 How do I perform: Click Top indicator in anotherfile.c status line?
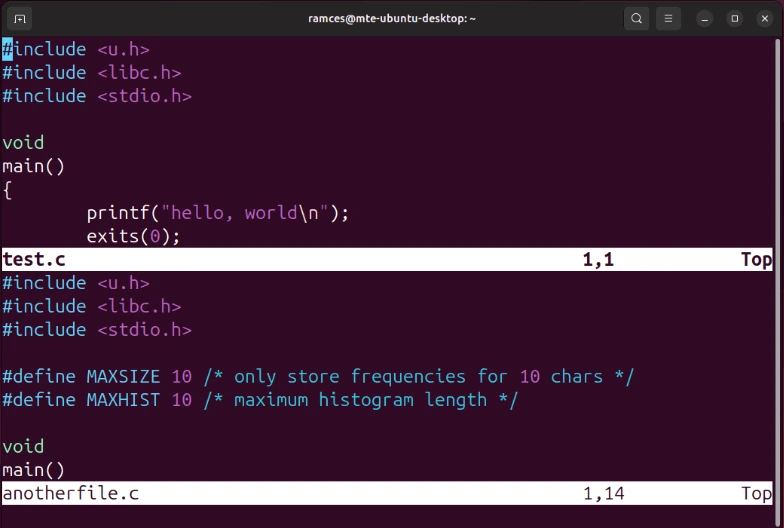point(756,494)
